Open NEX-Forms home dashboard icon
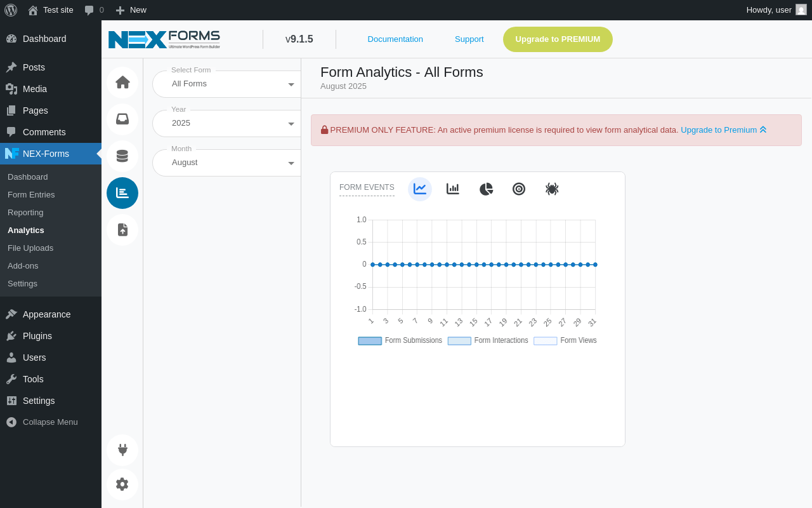This screenshot has height=508, width=812. tap(122, 83)
